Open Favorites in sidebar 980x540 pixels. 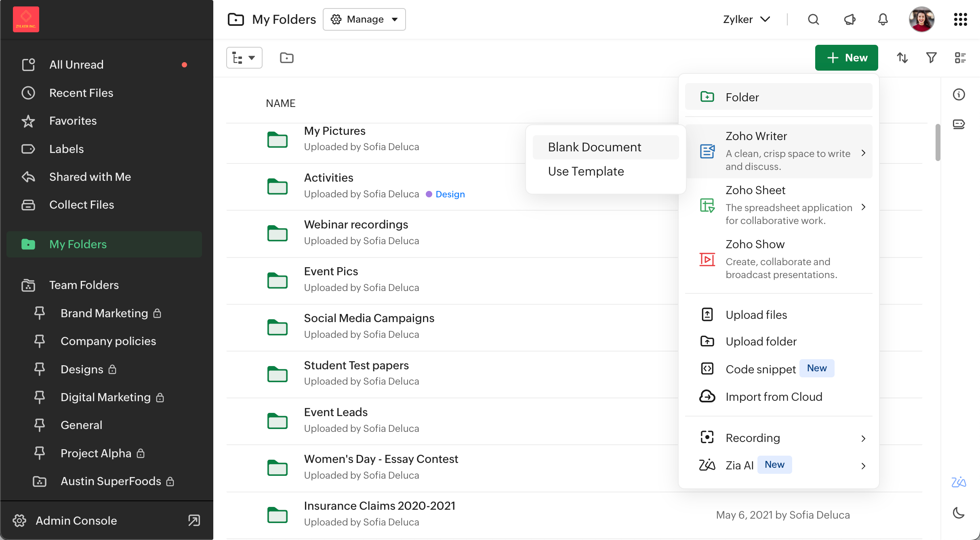coord(104,121)
